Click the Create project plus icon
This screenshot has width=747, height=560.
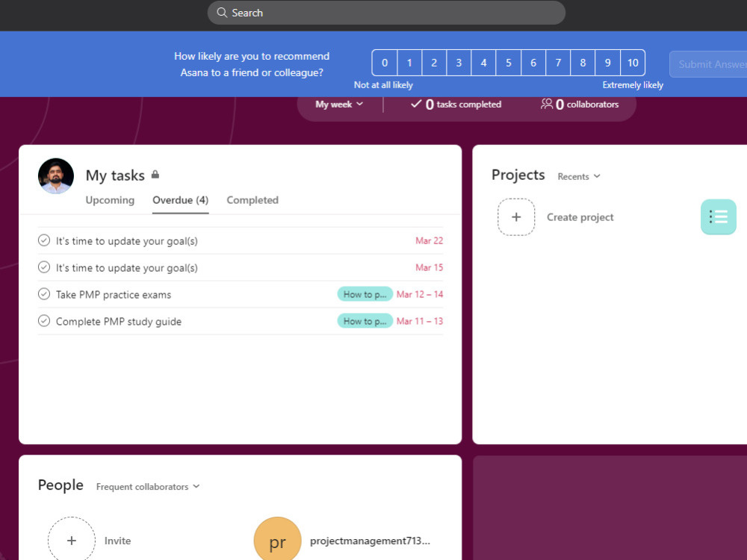coord(516,217)
